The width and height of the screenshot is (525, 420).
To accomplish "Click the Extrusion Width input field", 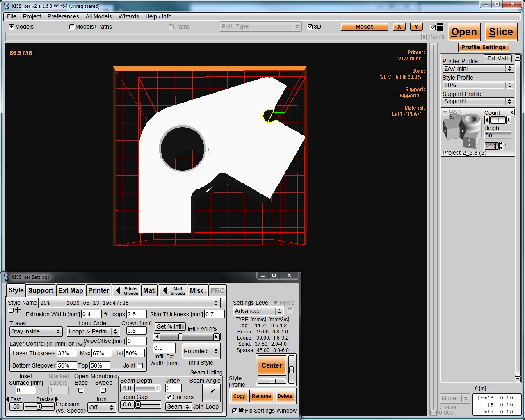I will click(91, 314).
